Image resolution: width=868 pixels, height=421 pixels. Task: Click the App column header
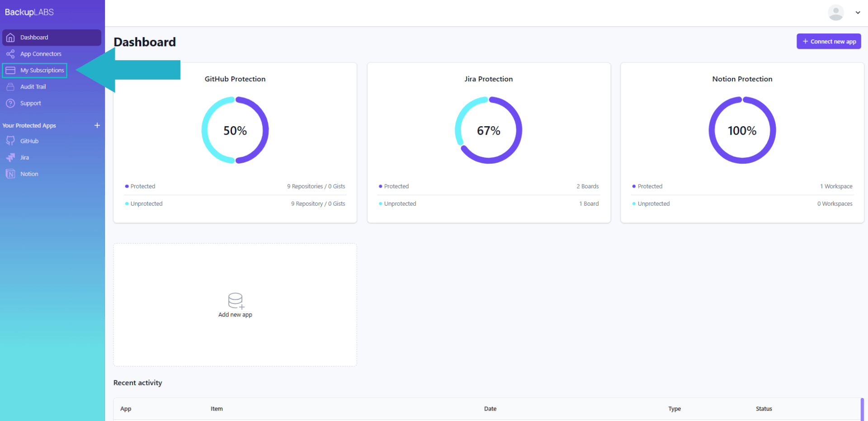126,409
